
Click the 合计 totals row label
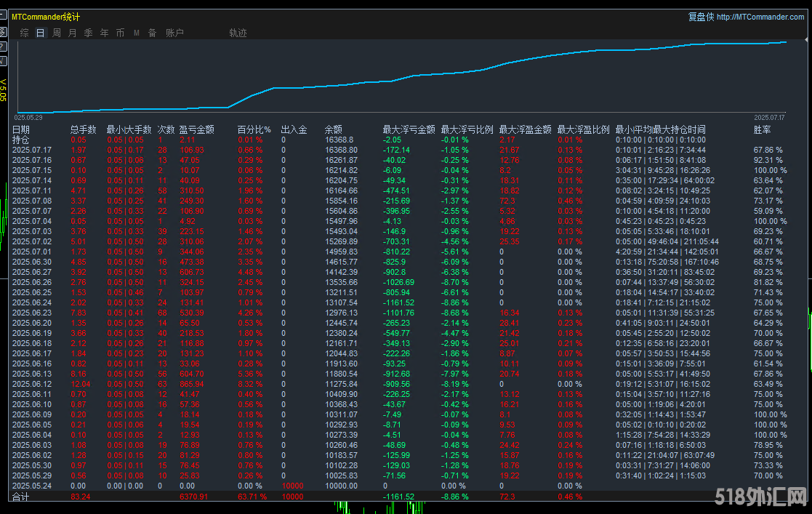pyautogui.click(x=21, y=497)
